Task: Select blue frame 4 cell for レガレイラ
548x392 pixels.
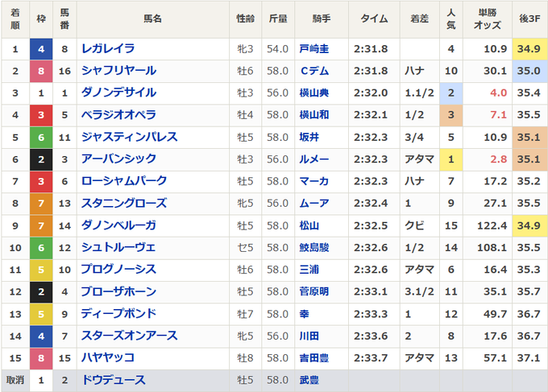Action: point(41,49)
